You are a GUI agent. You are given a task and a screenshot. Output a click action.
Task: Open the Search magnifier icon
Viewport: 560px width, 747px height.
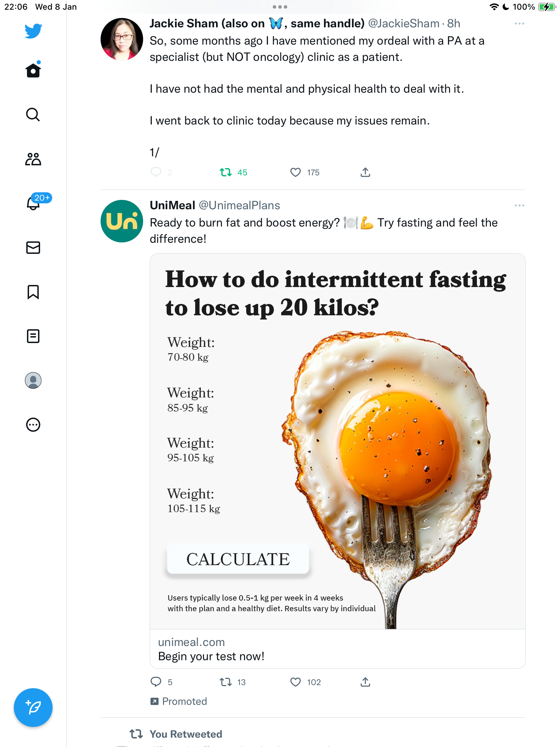tap(33, 114)
